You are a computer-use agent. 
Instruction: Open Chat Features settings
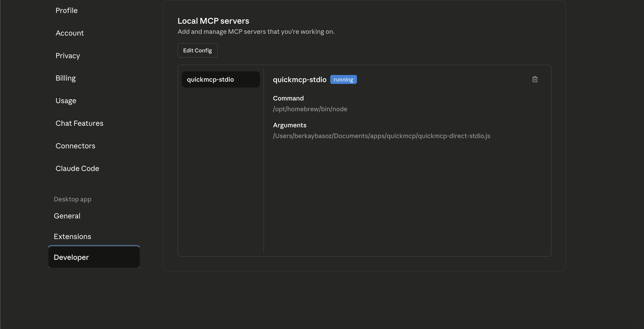(79, 123)
